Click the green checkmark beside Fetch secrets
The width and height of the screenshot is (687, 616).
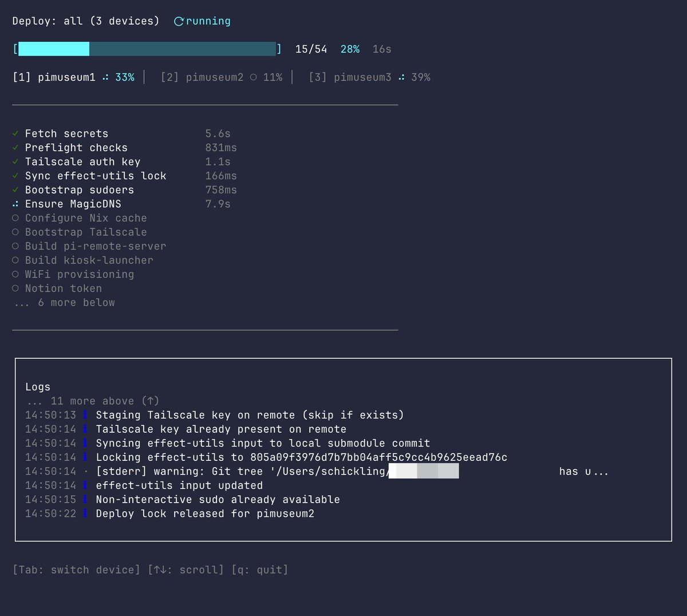[15, 133]
